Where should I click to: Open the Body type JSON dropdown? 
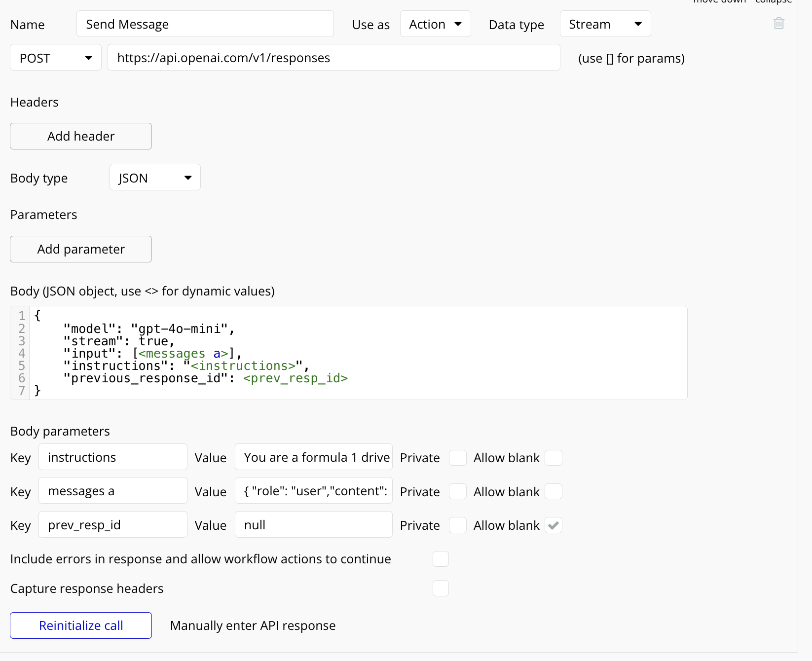155,178
